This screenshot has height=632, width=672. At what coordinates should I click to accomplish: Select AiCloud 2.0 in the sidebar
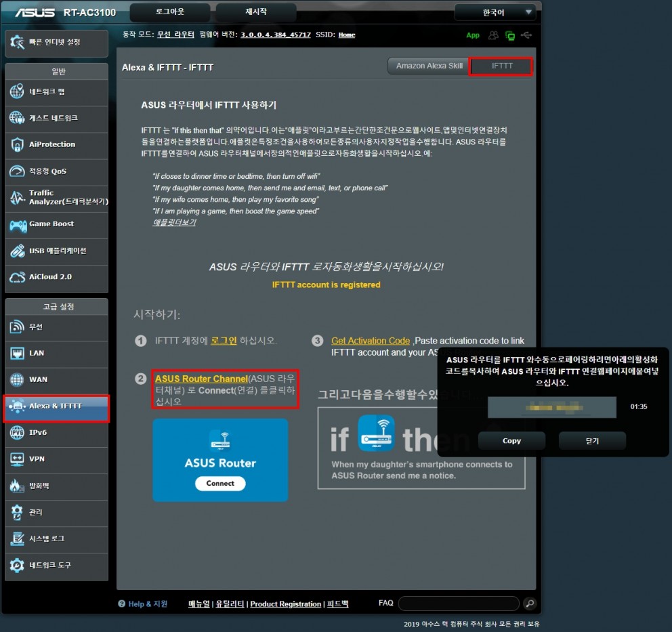[x=57, y=277]
